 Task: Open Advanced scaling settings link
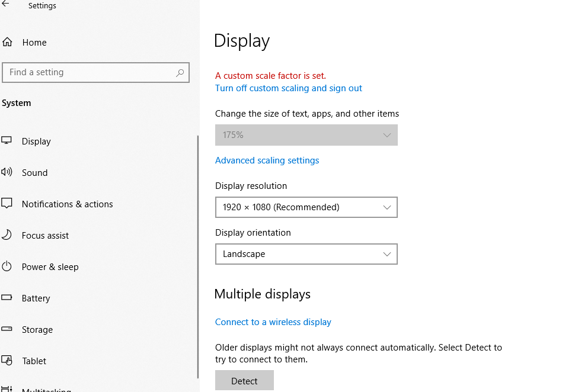pyautogui.click(x=267, y=160)
